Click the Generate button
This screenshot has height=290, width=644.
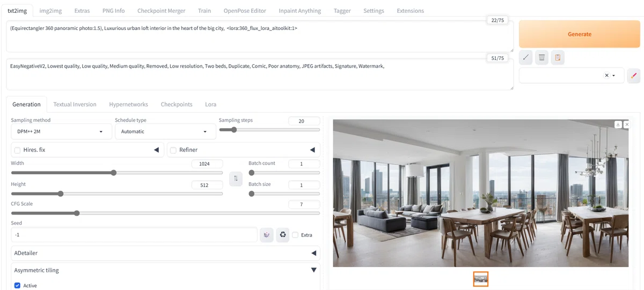point(580,34)
